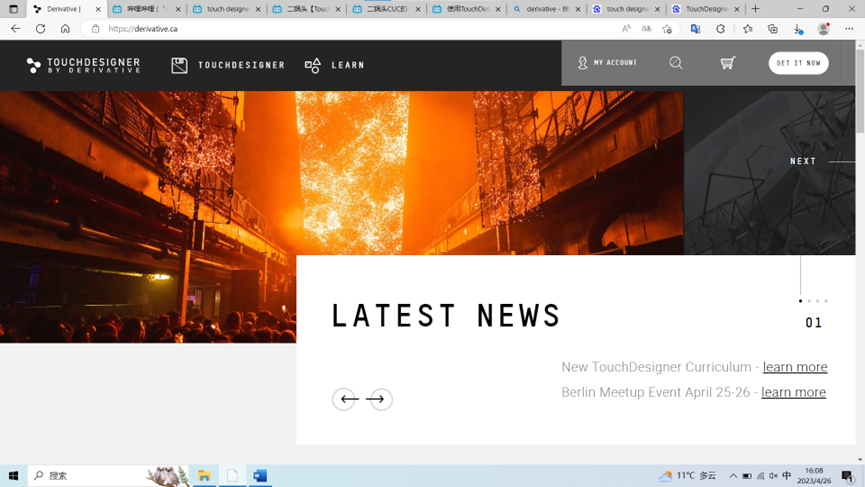This screenshot has height=487, width=865.
Task: Open File Explorer from the taskbar
Action: point(205,475)
